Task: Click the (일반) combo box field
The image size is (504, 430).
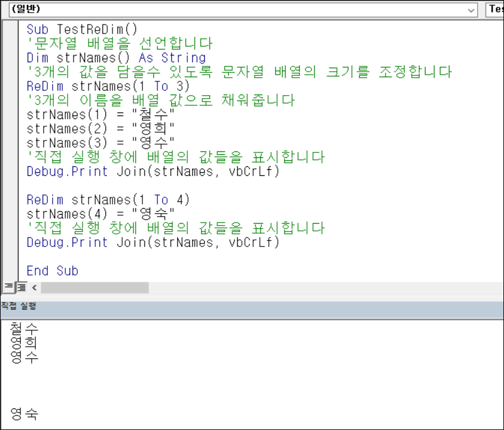Action: click(243, 10)
